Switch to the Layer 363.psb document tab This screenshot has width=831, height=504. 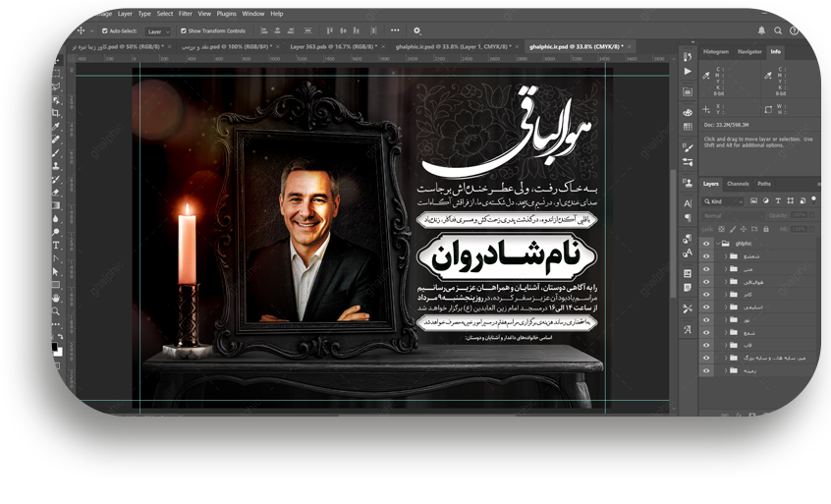coord(335,46)
